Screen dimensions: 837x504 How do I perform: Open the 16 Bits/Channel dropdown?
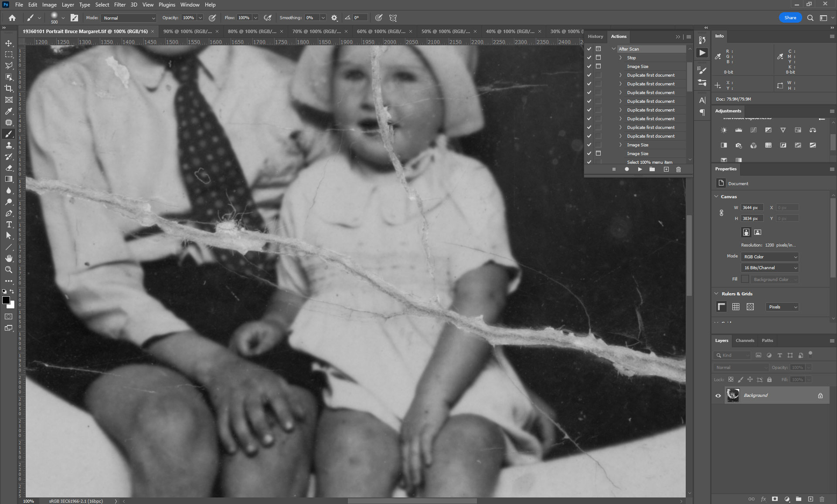pos(770,268)
